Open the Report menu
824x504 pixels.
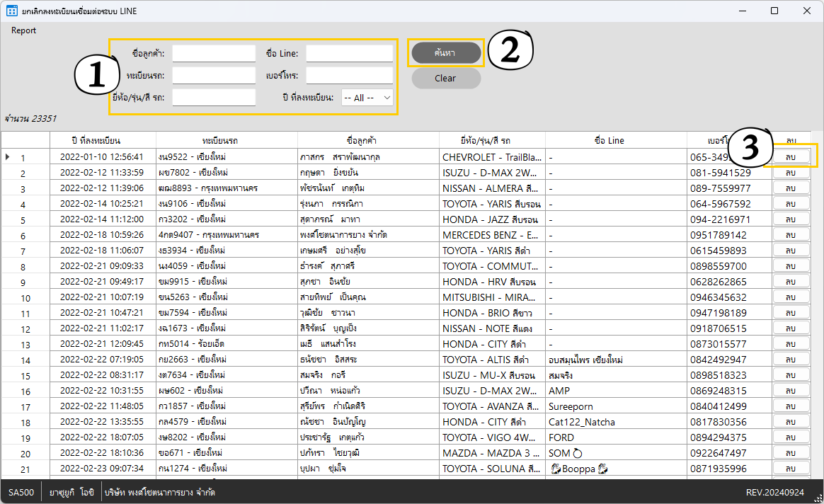coord(23,30)
